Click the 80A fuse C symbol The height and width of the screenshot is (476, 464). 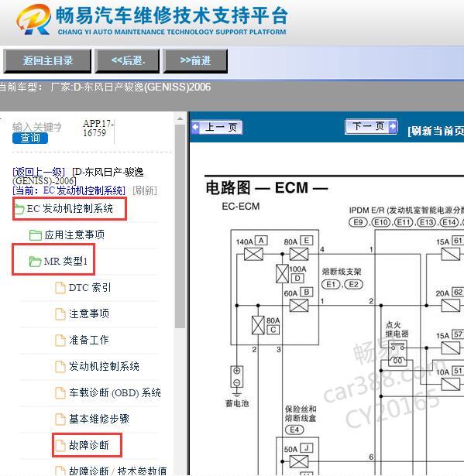258,325
